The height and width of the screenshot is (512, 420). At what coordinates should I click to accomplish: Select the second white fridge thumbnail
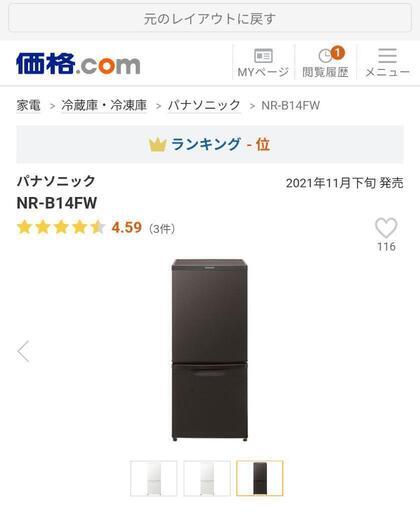pos(207,478)
